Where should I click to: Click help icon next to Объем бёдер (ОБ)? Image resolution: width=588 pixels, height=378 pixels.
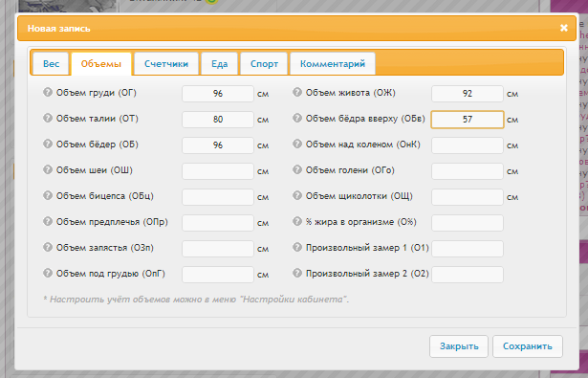coord(48,144)
